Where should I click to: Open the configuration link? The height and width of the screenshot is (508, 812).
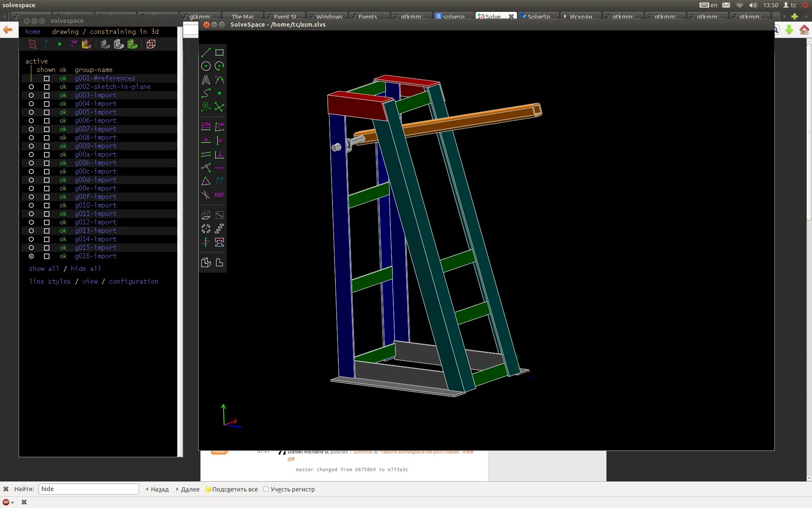134,282
